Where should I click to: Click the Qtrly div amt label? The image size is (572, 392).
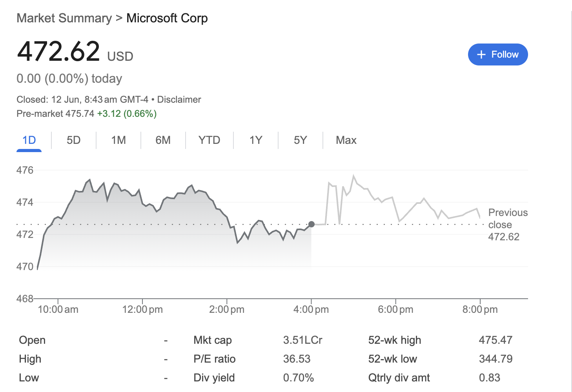coord(399,377)
